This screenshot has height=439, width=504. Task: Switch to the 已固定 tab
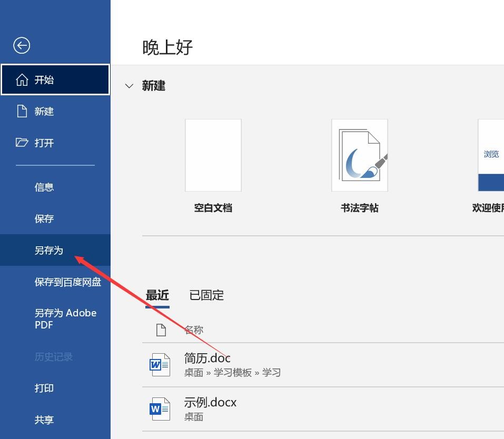(206, 295)
